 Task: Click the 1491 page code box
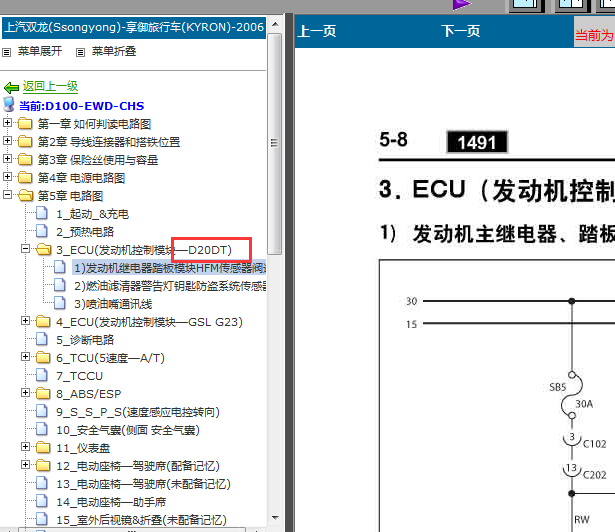477,142
